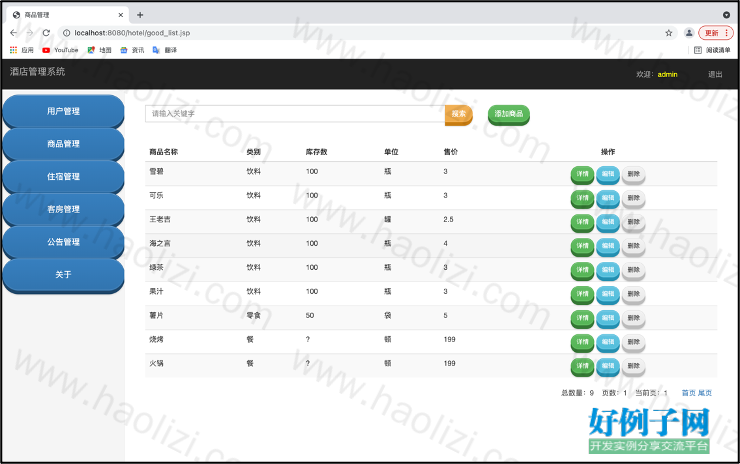
Task: Go to 首页 first page link
Action: pyautogui.click(x=689, y=393)
